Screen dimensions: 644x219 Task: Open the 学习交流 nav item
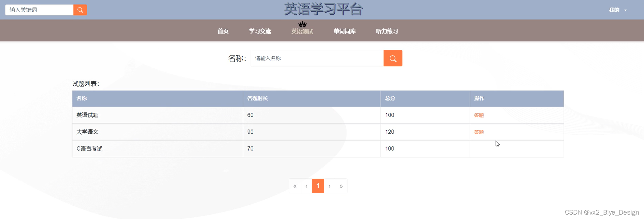[x=260, y=31]
